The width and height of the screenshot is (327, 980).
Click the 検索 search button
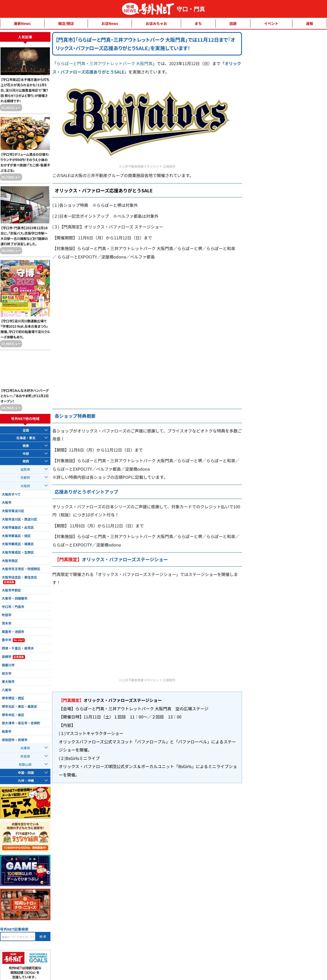(43, 937)
